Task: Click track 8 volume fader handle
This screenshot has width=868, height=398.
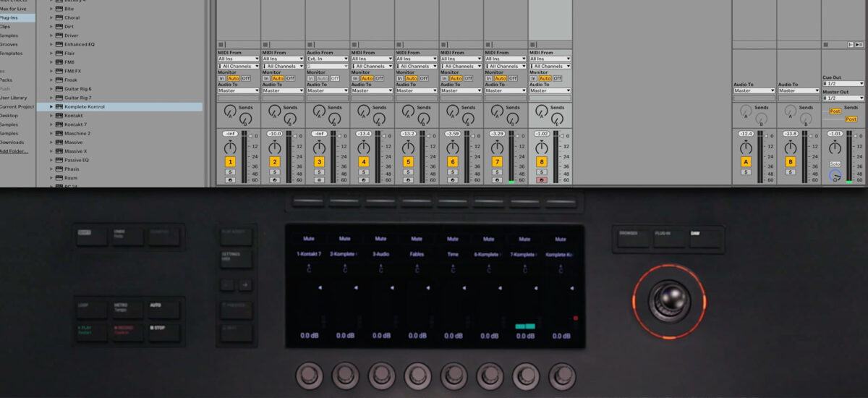Action: point(561,137)
